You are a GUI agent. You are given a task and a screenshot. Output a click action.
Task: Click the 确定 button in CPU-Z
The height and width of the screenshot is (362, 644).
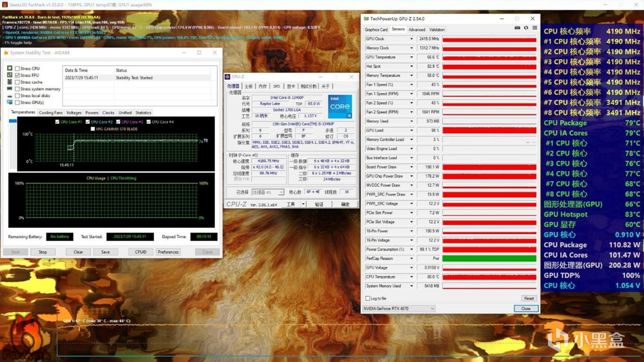[345, 204]
